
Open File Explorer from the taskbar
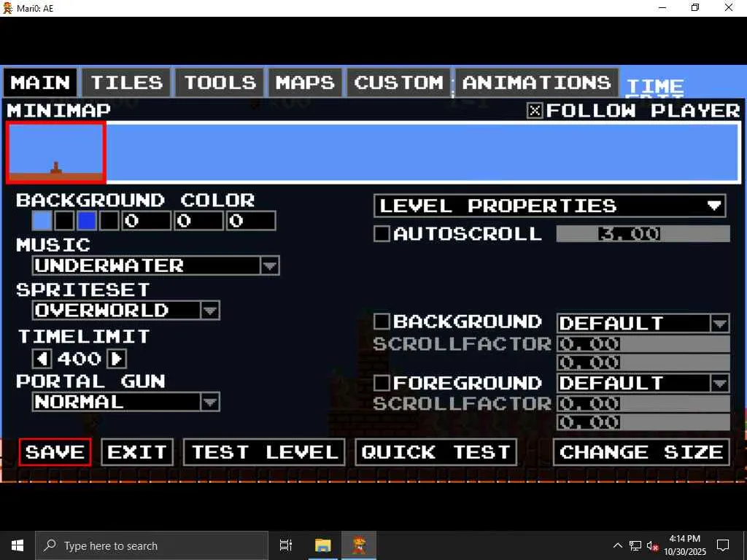[322, 545]
